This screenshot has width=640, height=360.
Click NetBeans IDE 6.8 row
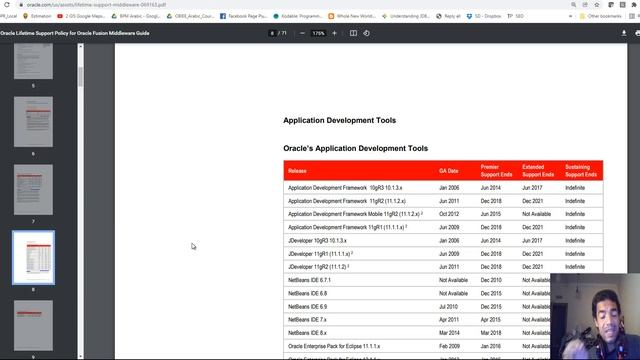click(x=417, y=293)
